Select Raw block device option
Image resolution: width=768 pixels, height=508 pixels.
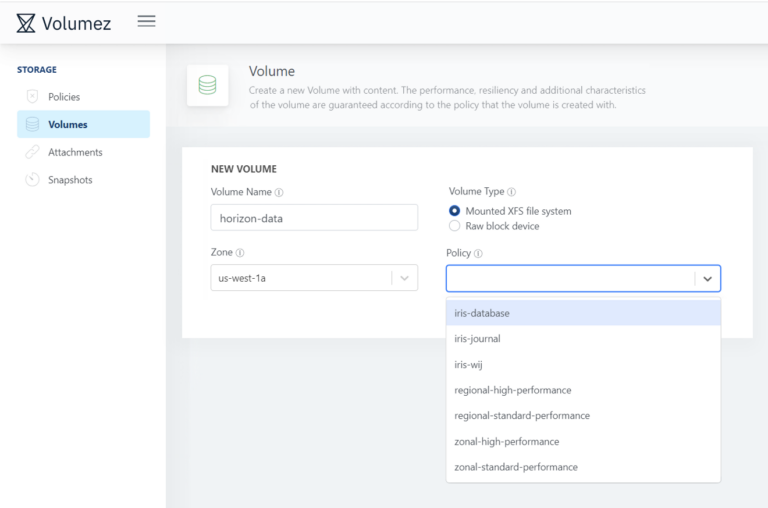[x=455, y=226]
